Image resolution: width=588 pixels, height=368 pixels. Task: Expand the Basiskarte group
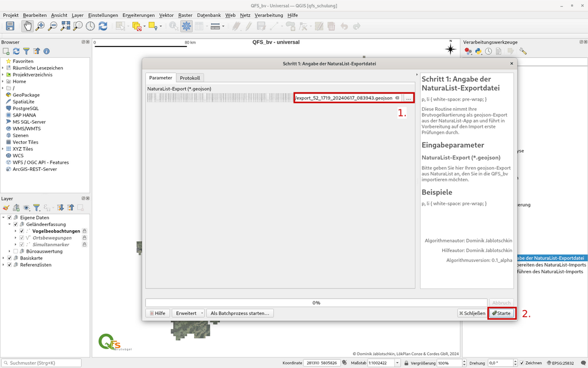click(4, 258)
